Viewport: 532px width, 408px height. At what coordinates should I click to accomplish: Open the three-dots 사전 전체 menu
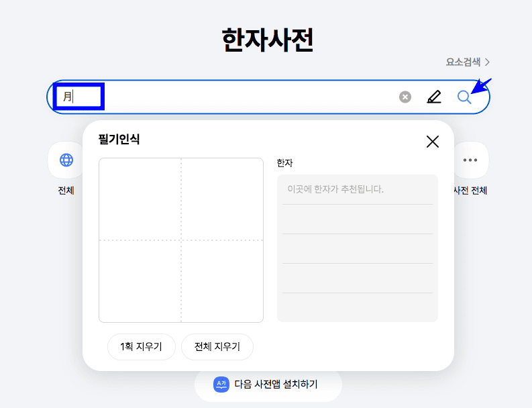[470, 160]
